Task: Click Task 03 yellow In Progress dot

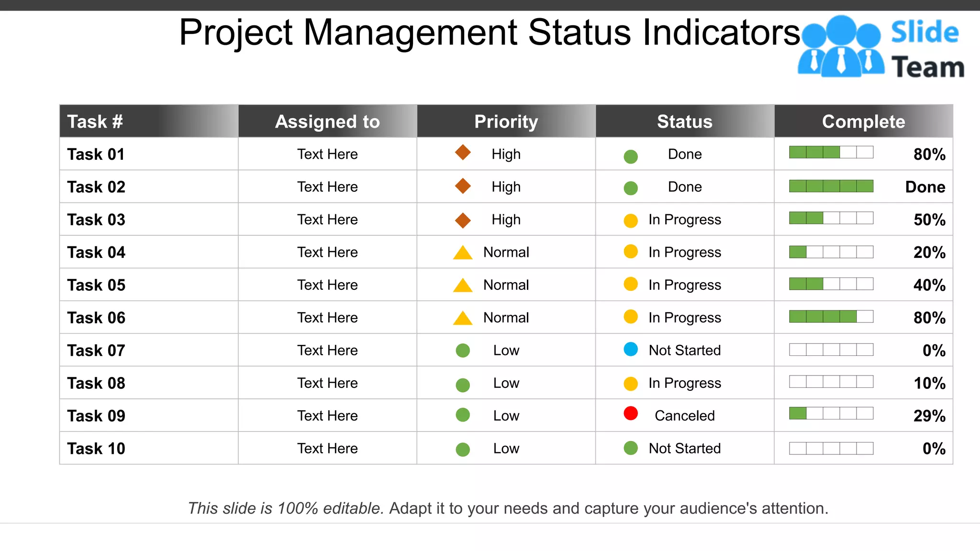Action: pos(631,220)
